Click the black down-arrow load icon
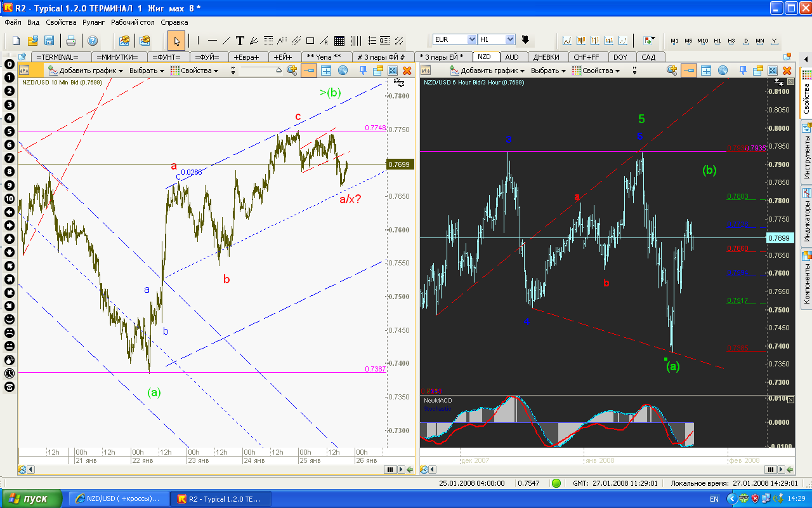 tap(525, 39)
